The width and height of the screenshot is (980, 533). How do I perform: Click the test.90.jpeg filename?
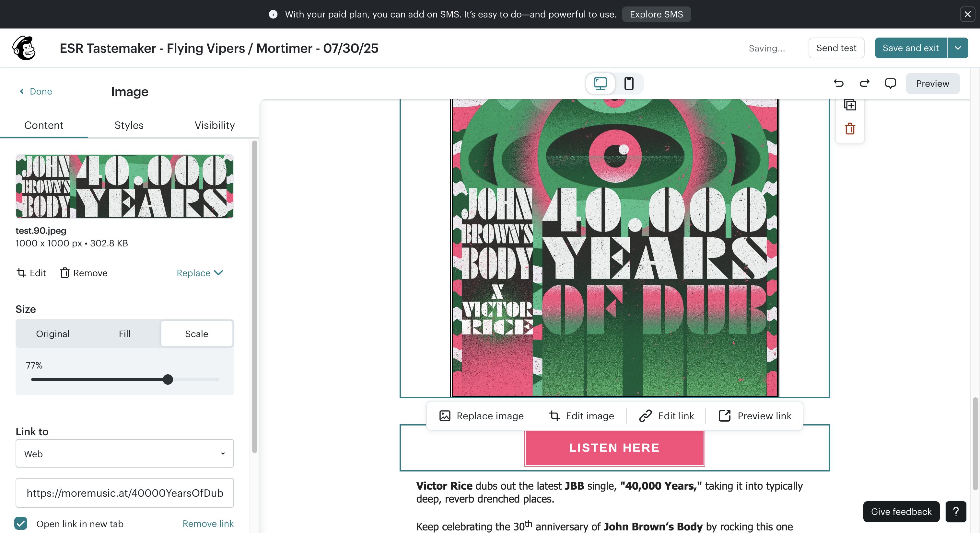(41, 230)
